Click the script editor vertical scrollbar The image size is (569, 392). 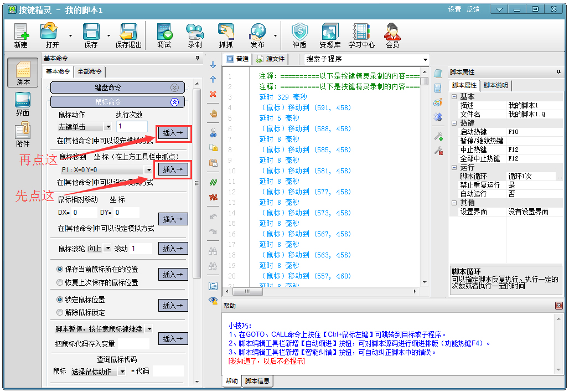[x=425, y=177]
